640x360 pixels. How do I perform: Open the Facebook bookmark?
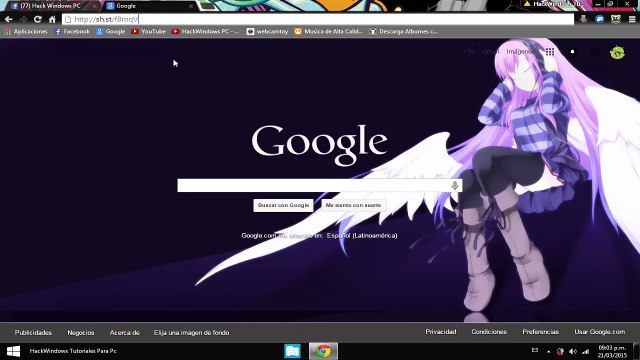(x=72, y=31)
